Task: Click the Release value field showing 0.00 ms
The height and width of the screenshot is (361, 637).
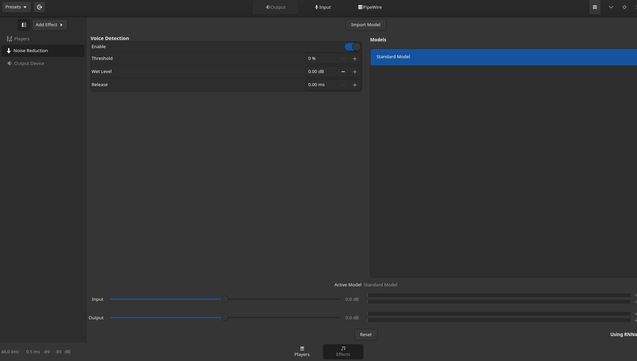Action: 321,84
